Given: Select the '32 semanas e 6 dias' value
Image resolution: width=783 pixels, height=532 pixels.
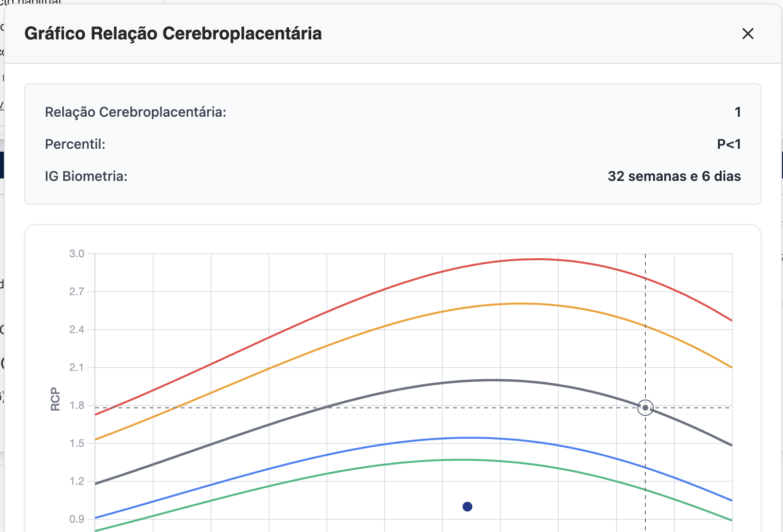Looking at the screenshot, I should coord(674,176).
